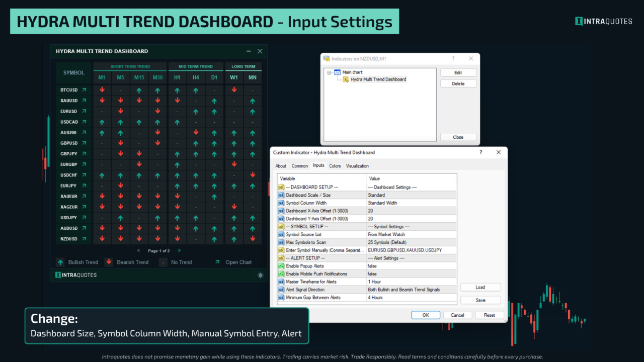The width and height of the screenshot is (644, 362).
Task: Select the 'Symbol Source List' variable row
Action: coord(322,234)
